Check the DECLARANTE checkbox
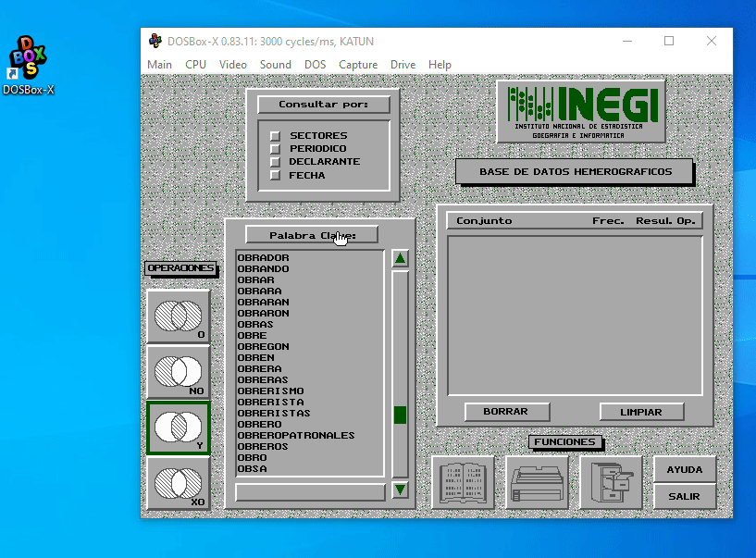This screenshot has width=756, height=558. (x=275, y=162)
